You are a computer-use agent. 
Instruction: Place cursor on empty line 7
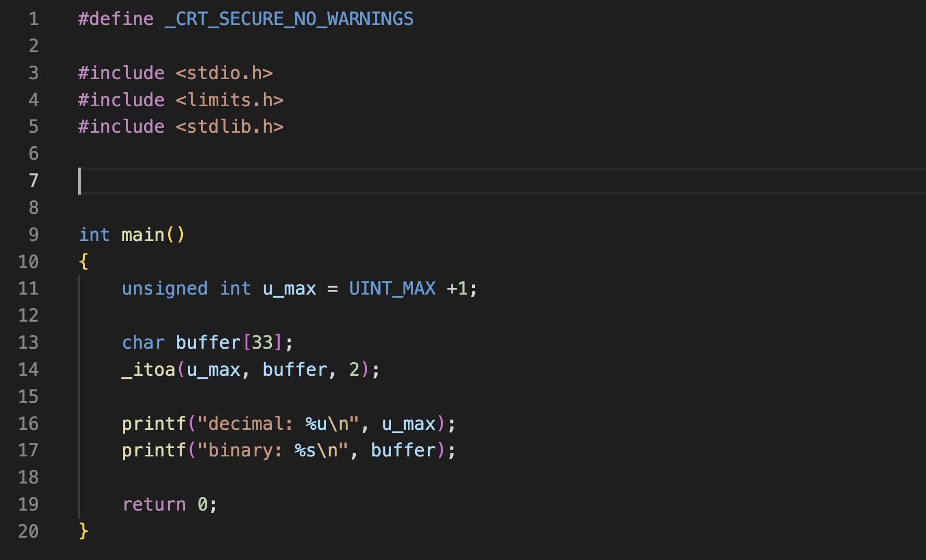pyautogui.click(x=502, y=181)
